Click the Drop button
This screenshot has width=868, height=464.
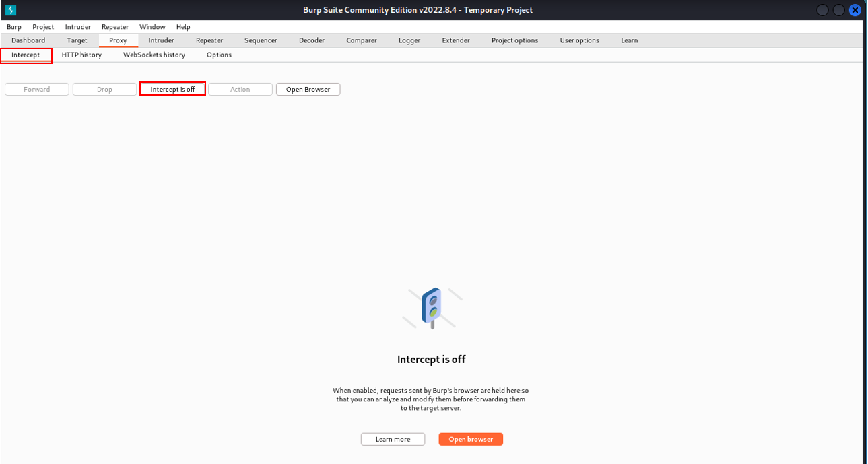coord(104,89)
